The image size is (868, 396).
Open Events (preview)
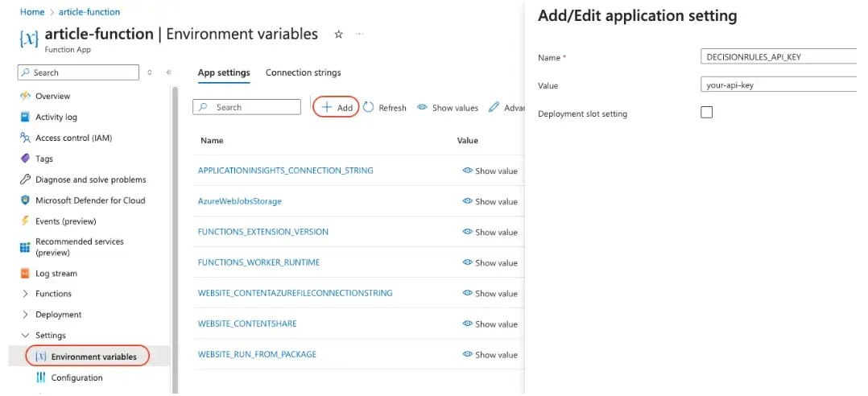click(x=58, y=221)
